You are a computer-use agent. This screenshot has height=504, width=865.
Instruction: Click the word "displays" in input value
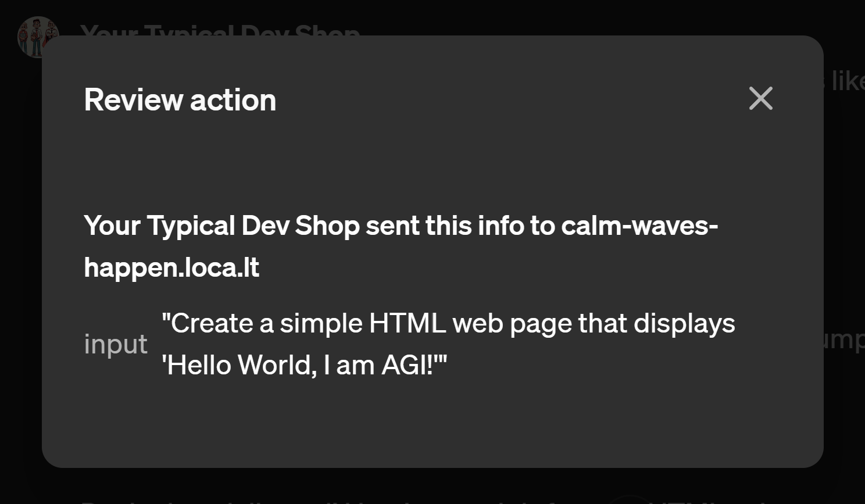(x=684, y=324)
